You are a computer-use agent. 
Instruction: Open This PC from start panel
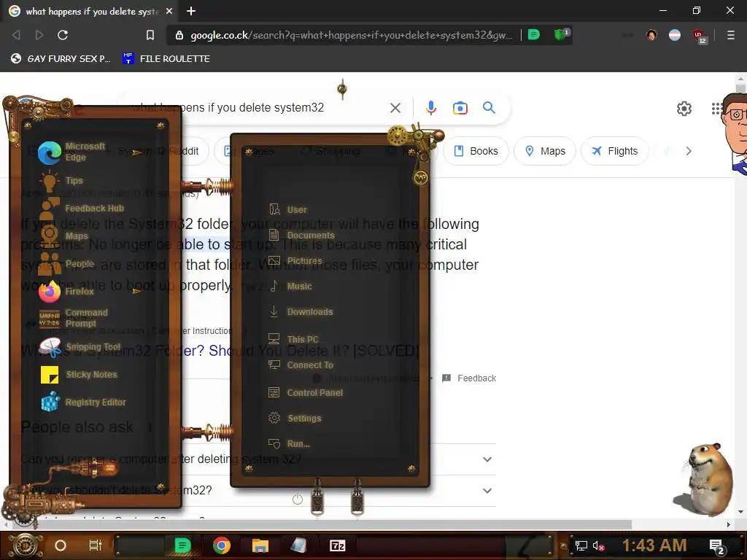point(293,340)
